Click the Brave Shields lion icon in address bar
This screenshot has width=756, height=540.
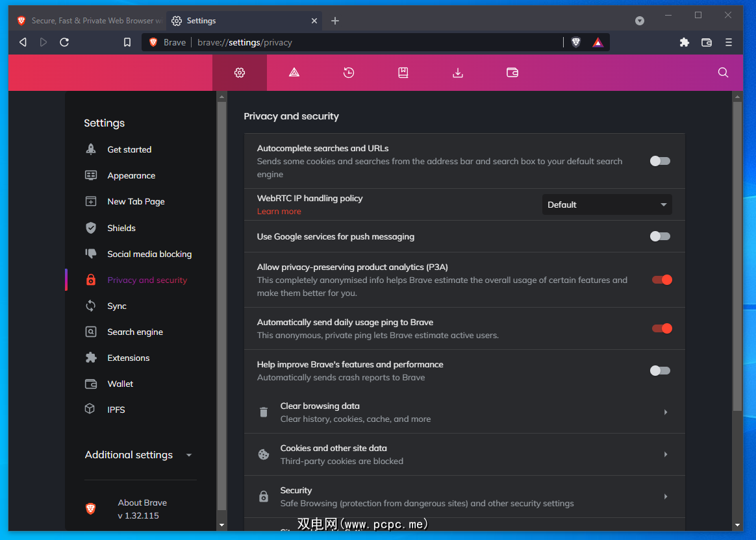[x=575, y=42]
